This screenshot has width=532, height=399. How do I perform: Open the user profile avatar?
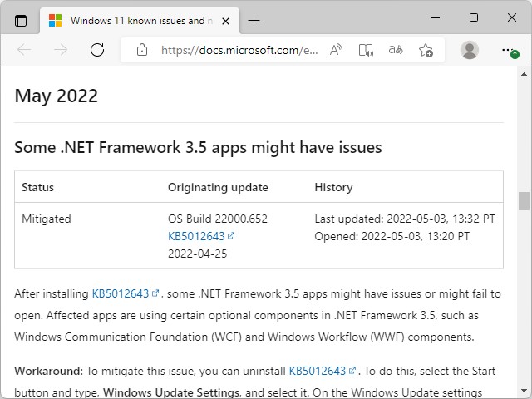469,50
